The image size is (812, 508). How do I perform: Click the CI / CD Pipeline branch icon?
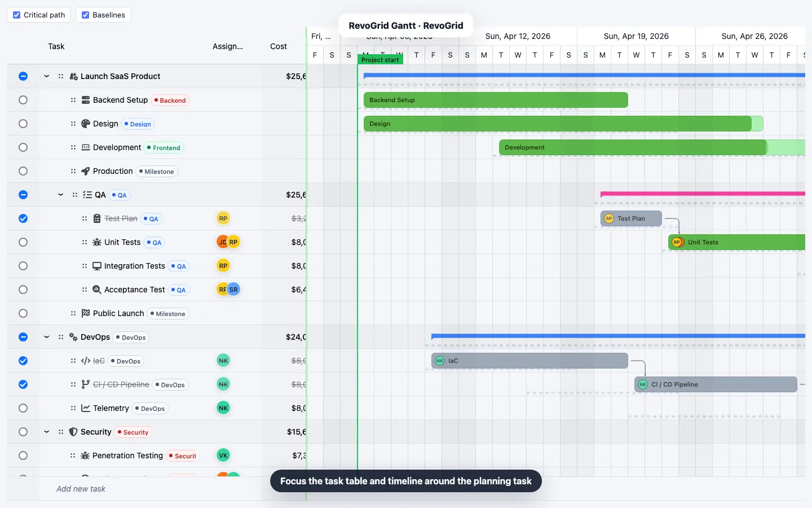(86, 384)
